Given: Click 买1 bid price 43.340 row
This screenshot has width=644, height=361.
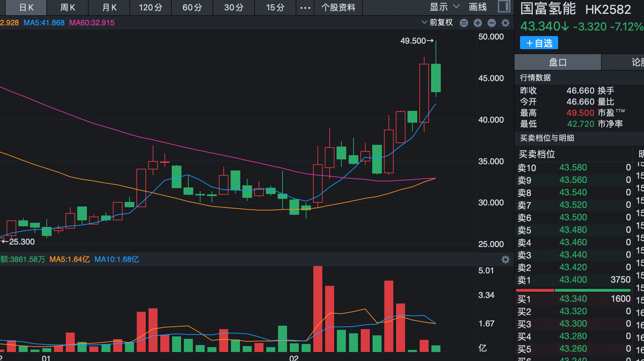Looking at the screenshot, I should click(573, 299).
